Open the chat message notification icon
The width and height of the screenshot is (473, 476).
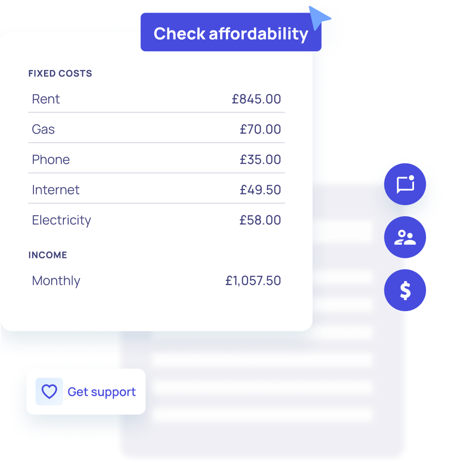click(x=405, y=184)
